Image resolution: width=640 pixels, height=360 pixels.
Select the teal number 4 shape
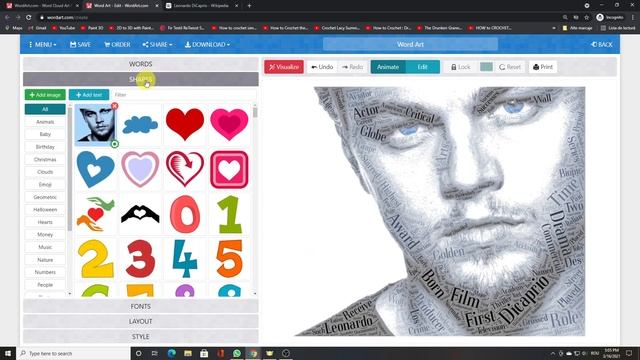coord(185,259)
